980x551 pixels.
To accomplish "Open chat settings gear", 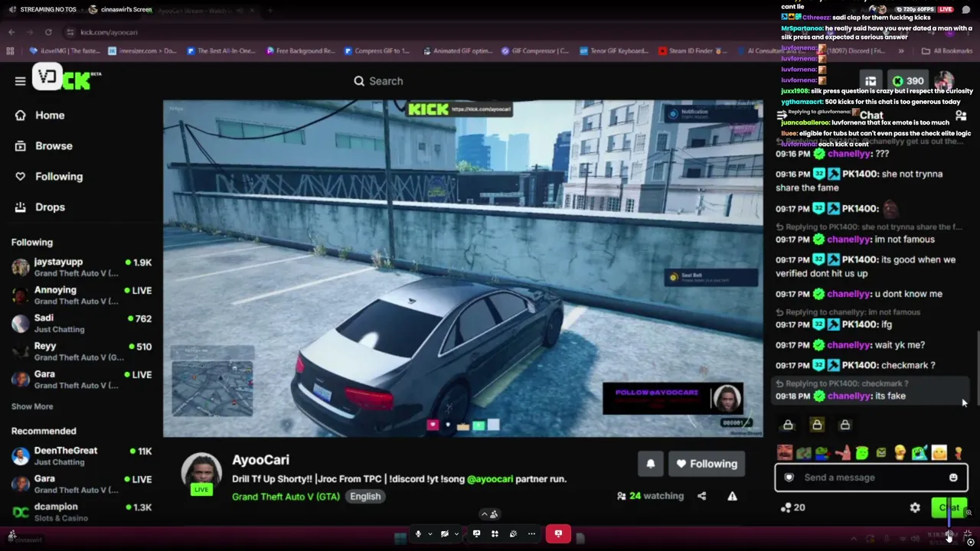I will click(915, 507).
